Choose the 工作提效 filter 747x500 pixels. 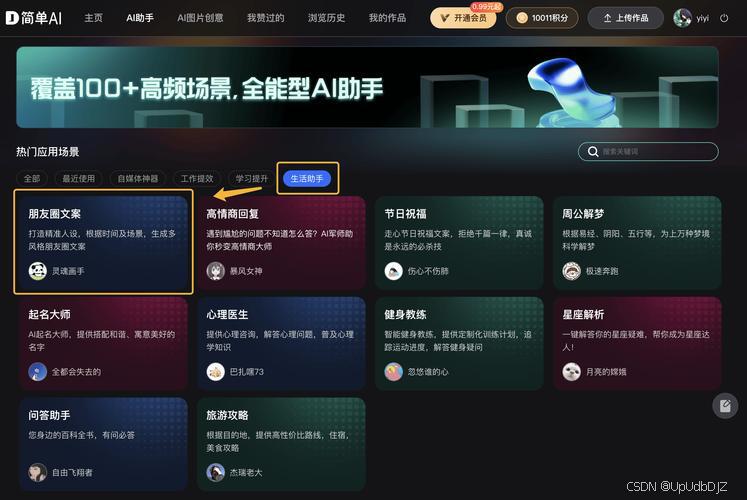197,179
